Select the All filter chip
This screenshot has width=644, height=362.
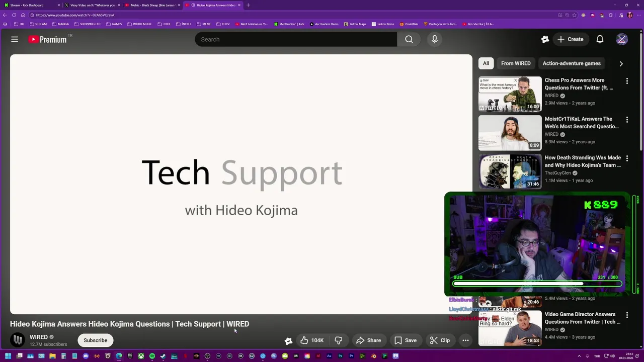point(486,63)
